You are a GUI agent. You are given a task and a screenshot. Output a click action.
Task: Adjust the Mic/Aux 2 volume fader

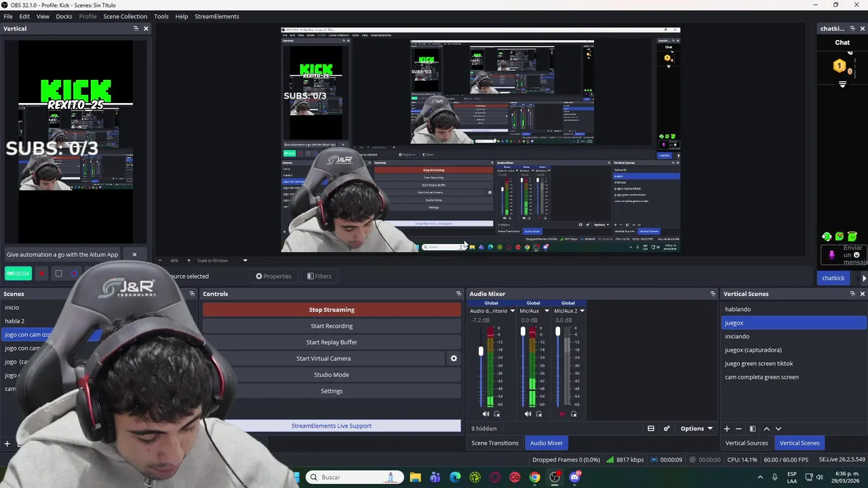pos(557,331)
